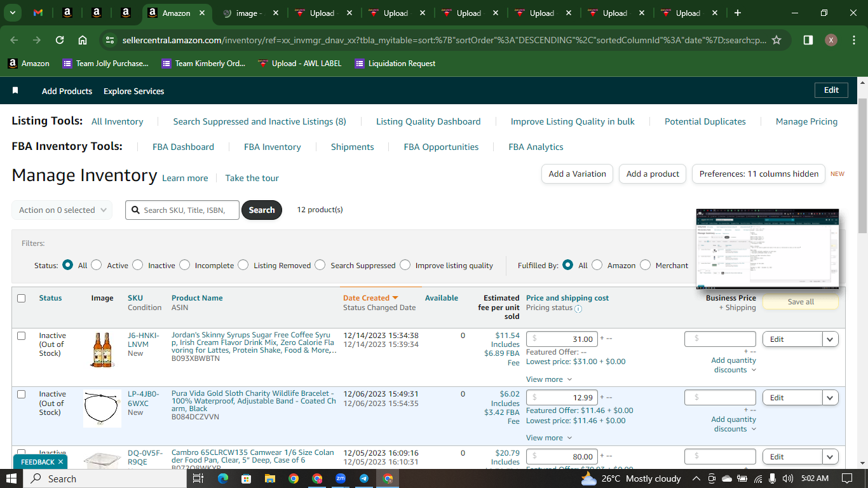Image resolution: width=868 pixels, height=488 pixels.
Task: Set Fulfilled By to Merchant
Action: (x=646, y=265)
